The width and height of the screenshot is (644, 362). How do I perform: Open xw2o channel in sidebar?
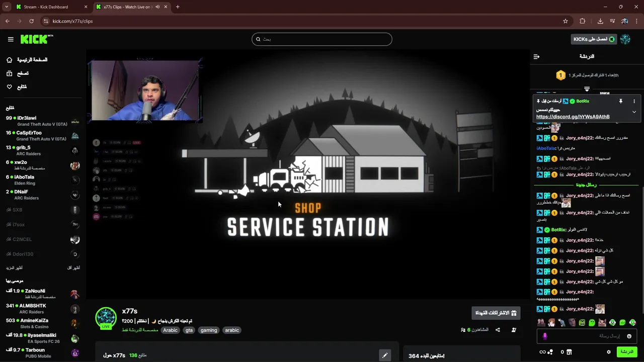(x=43, y=165)
